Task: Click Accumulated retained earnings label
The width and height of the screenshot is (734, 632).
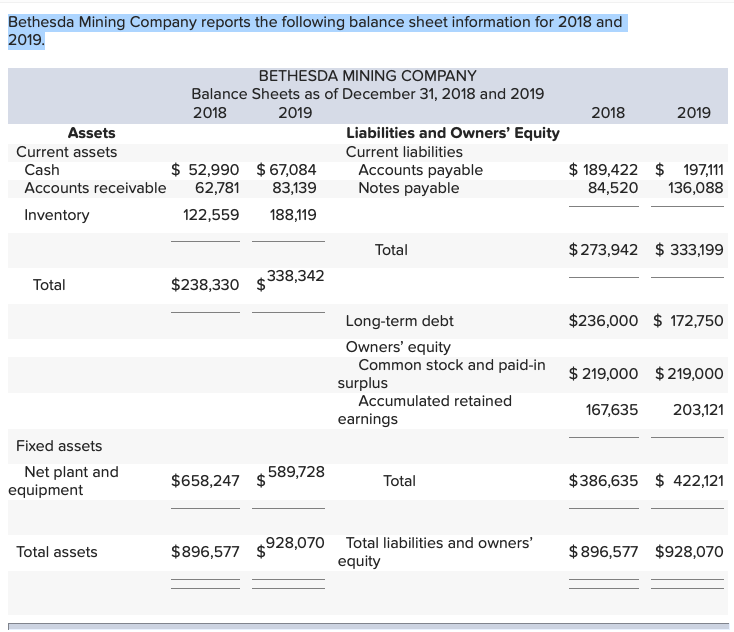Action: (425, 410)
